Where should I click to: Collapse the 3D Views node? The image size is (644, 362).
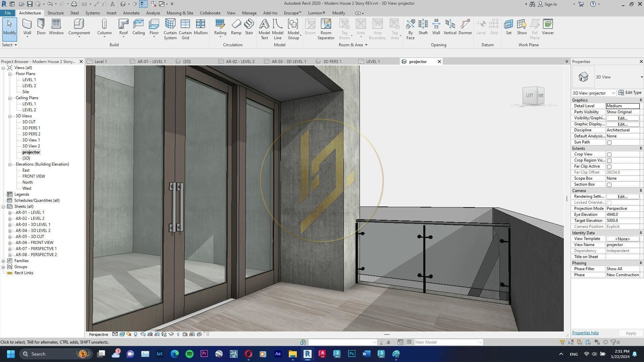tap(10, 116)
